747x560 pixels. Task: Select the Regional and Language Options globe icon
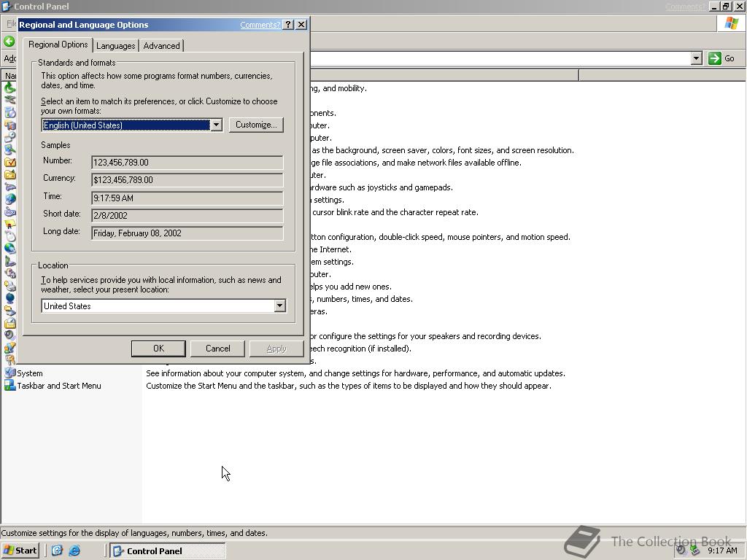(9, 298)
